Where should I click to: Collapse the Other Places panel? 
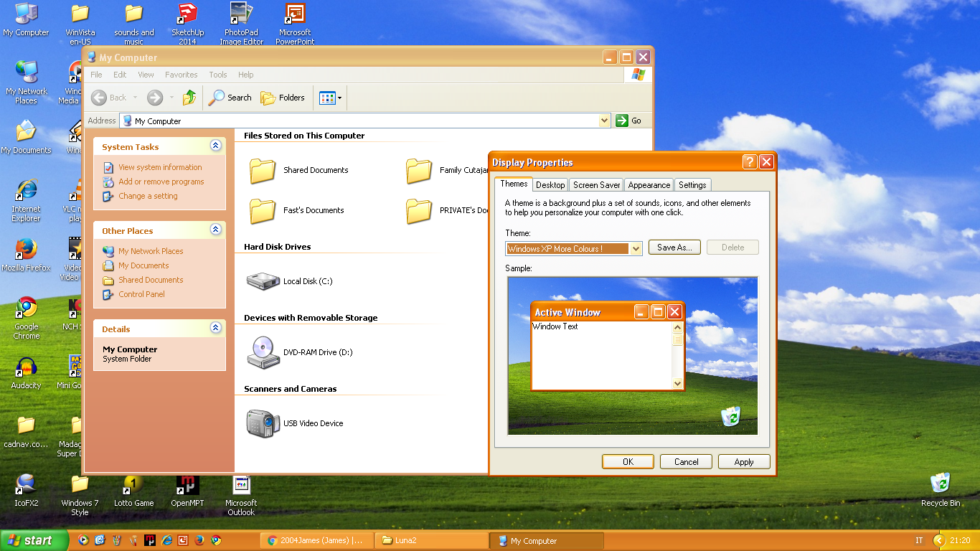point(215,230)
